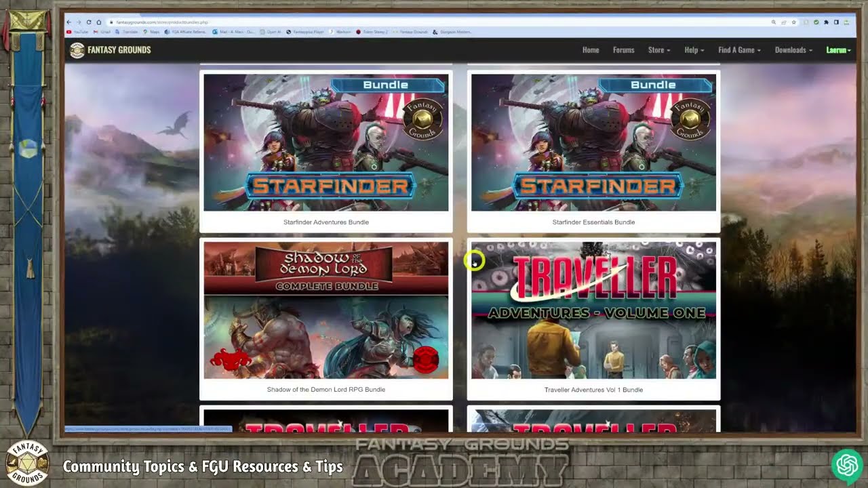Open the browser home page
Viewport: 868px width, 488px height.
point(98,22)
